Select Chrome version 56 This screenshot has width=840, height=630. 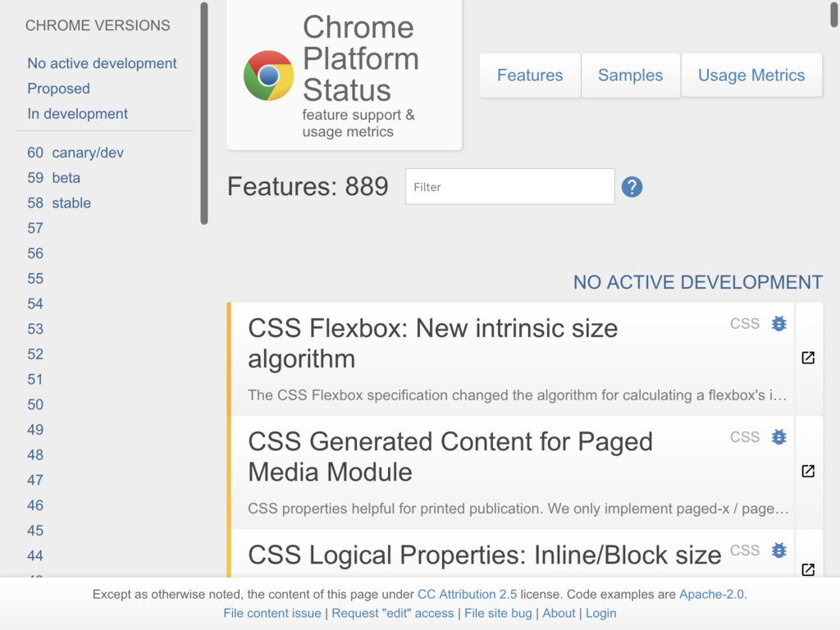35,253
